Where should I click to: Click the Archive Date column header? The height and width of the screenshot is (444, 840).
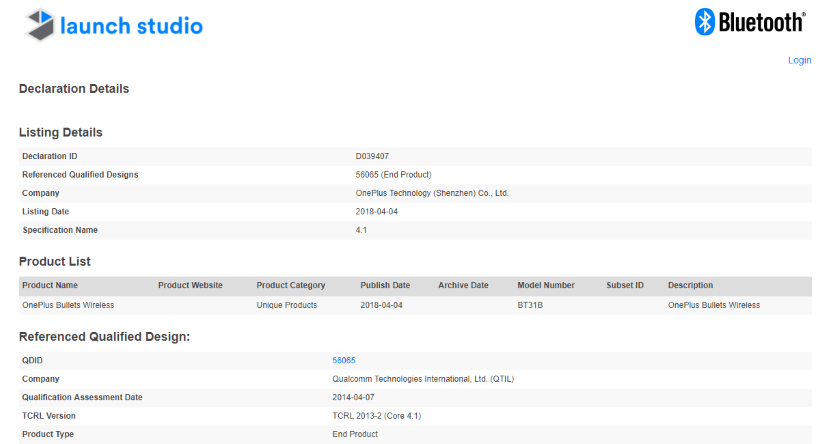[463, 286]
